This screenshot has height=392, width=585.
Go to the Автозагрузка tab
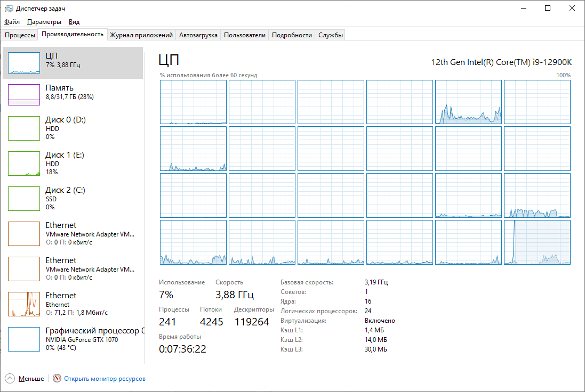(x=198, y=35)
